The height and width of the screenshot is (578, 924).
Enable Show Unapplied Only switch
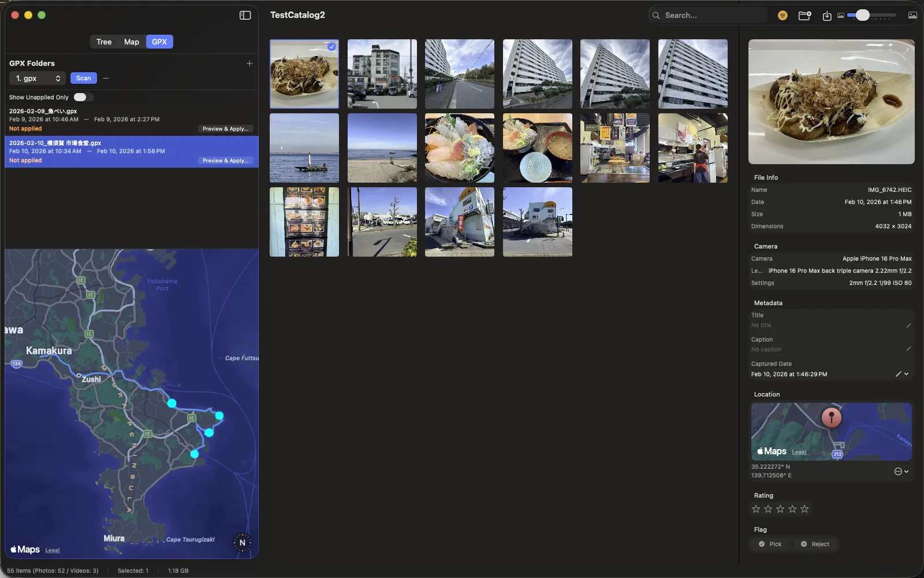click(x=83, y=97)
